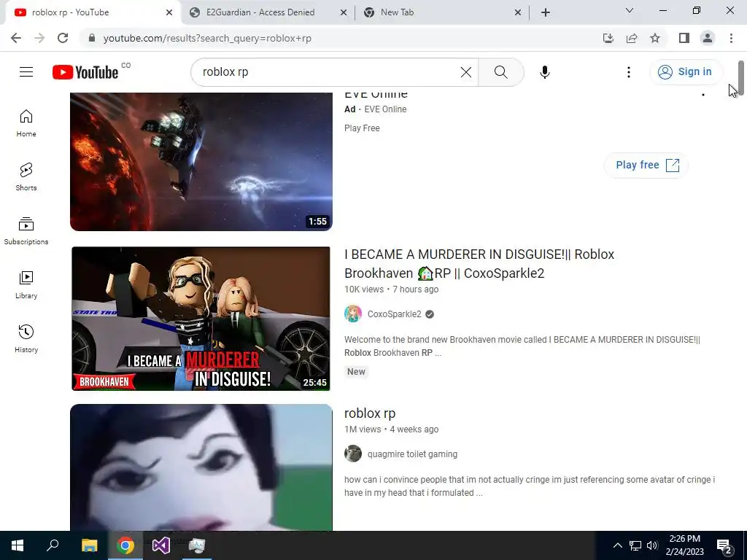Viewport: 747px width, 560px height.
Task: Open the network icon in system tray
Action: pos(635,545)
